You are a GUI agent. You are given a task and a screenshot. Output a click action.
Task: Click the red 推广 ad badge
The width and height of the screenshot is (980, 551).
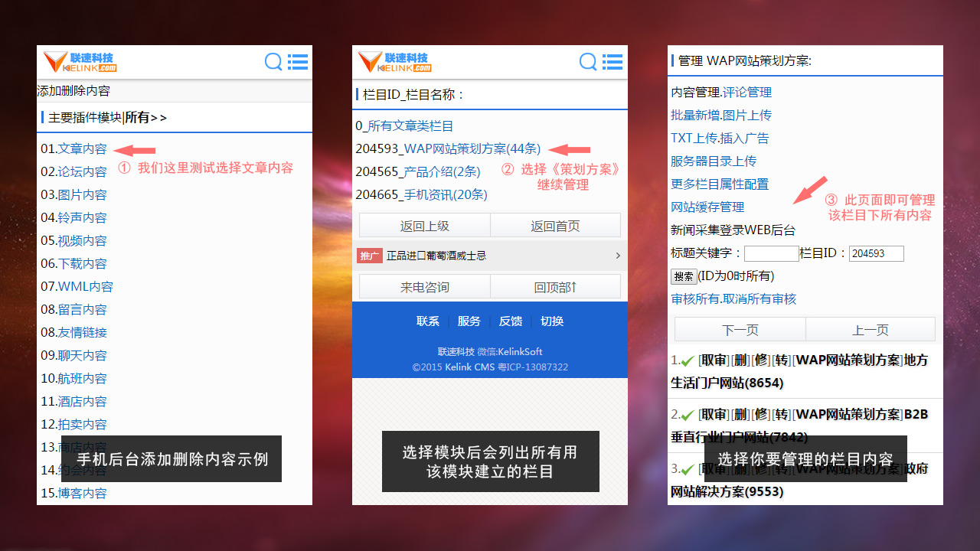click(370, 256)
